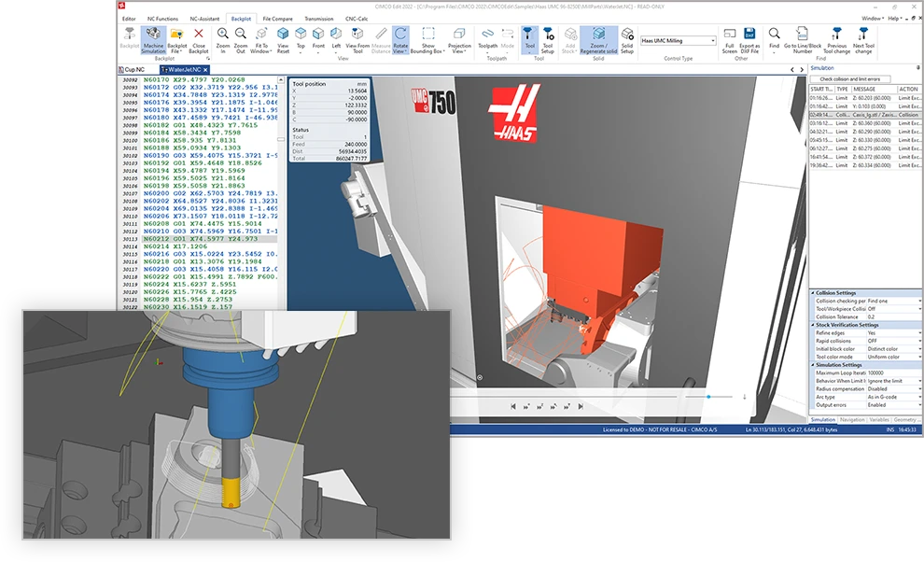Edit the Maximum Loop Iterations value field

point(893,372)
